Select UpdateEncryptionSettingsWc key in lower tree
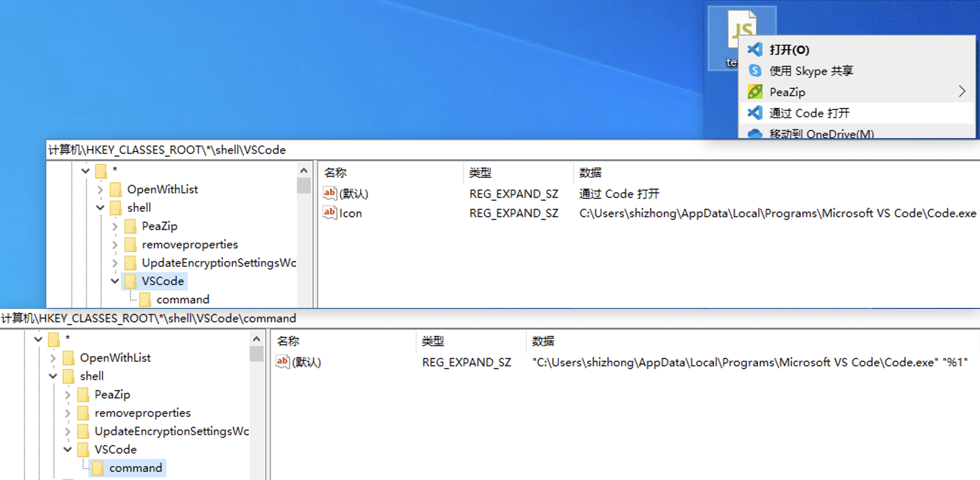The width and height of the screenshot is (980, 480). point(171,431)
